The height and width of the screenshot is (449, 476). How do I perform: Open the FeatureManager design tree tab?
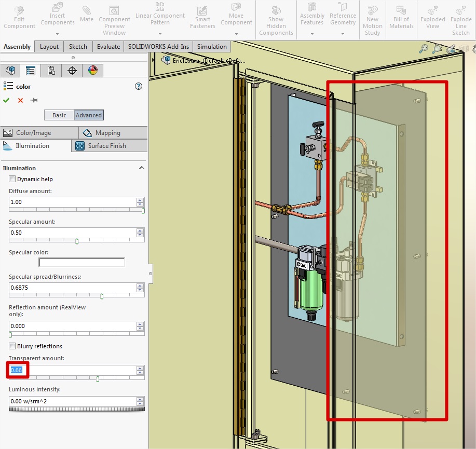(x=10, y=71)
